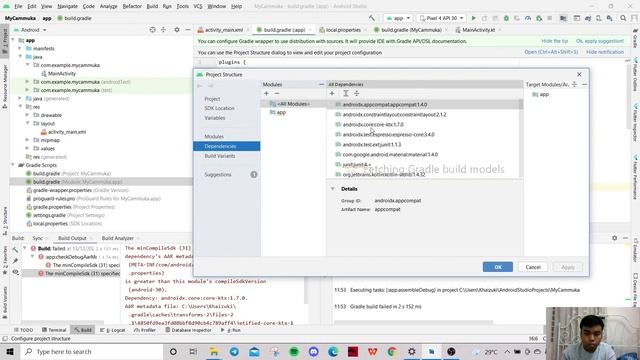Open the Terminal tool window tab
The height and width of the screenshot is (360, 640).
tap(54, 330)
